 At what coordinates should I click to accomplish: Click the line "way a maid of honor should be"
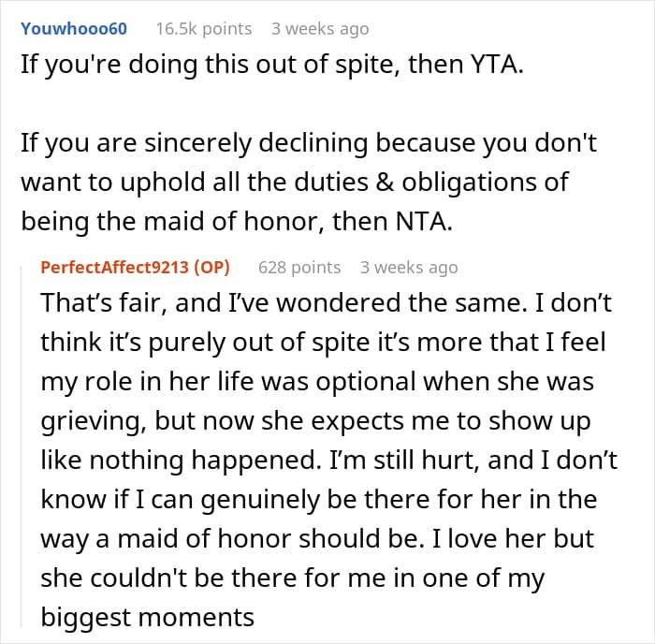pos(317,539)
